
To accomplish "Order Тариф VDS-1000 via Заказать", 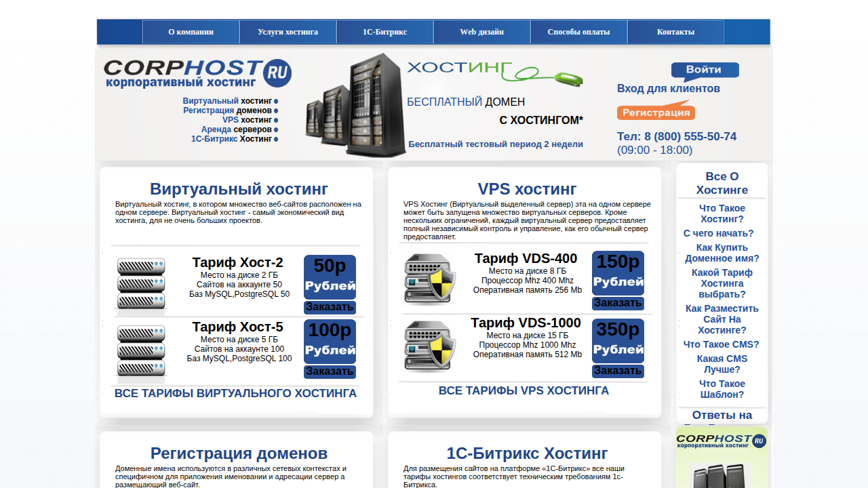I will click(x=618, y=371).
